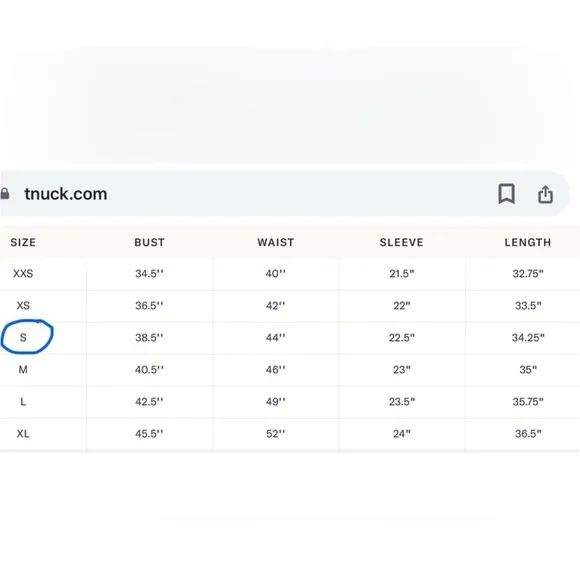The width and height of the screenshot is (580, 580).
Task: Select the BUST column header
Action: tap(149, 242)
